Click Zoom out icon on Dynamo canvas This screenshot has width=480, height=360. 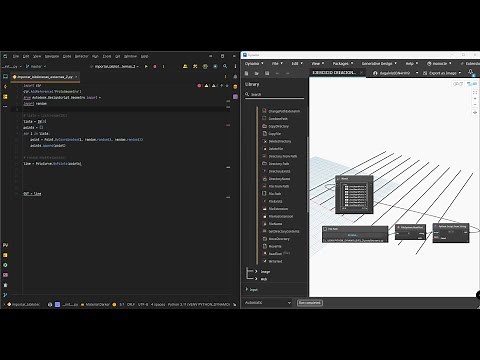[x=475, y=105]
